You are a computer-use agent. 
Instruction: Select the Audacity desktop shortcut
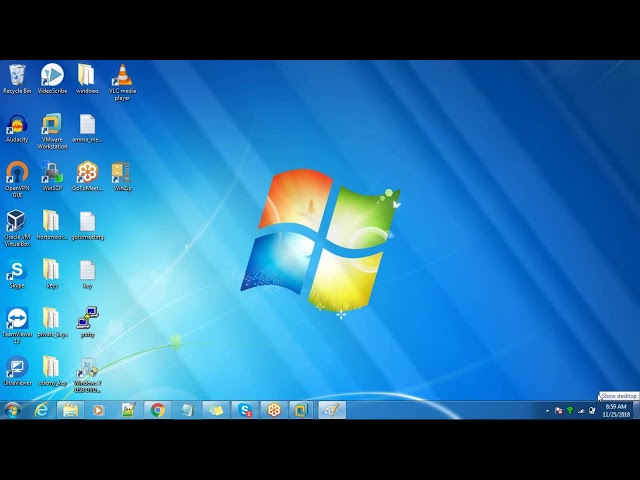click(17, 129)
